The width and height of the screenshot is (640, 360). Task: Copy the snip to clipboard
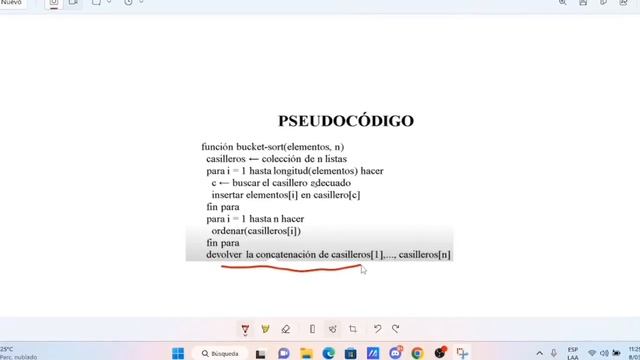[603, 3]
